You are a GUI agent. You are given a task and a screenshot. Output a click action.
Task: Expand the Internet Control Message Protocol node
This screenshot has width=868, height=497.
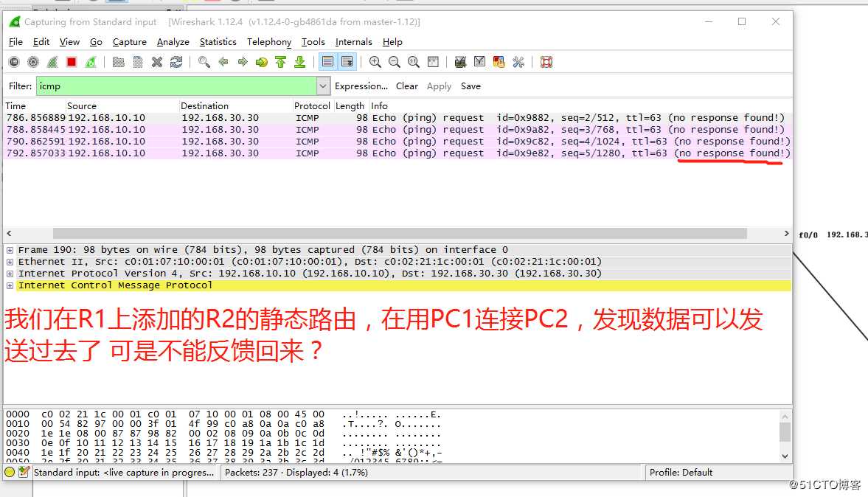tap(10, 285)
